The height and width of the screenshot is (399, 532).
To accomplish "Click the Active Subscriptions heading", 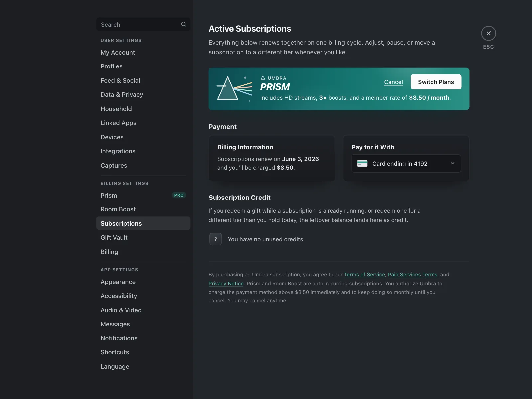I will click(x=250, y=29).
